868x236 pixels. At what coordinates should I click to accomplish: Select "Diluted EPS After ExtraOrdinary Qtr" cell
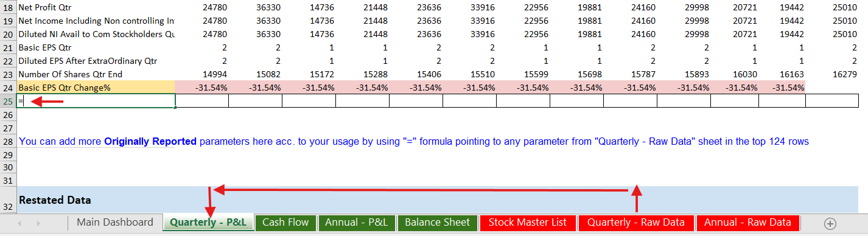pyautogui.click(x=96, y=61)
